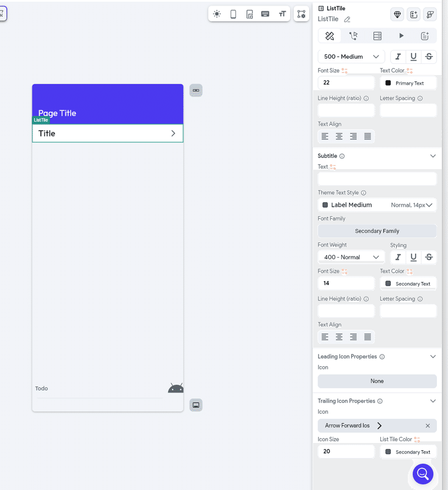Toggle strikethrough for title text
448x490 pixels.
point(429,57)
